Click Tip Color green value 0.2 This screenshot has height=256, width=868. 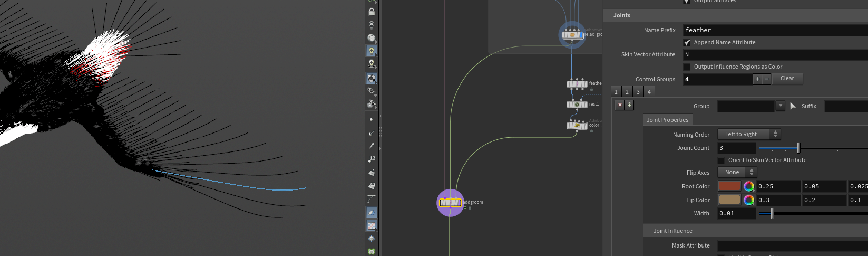[x=824, y=200]
